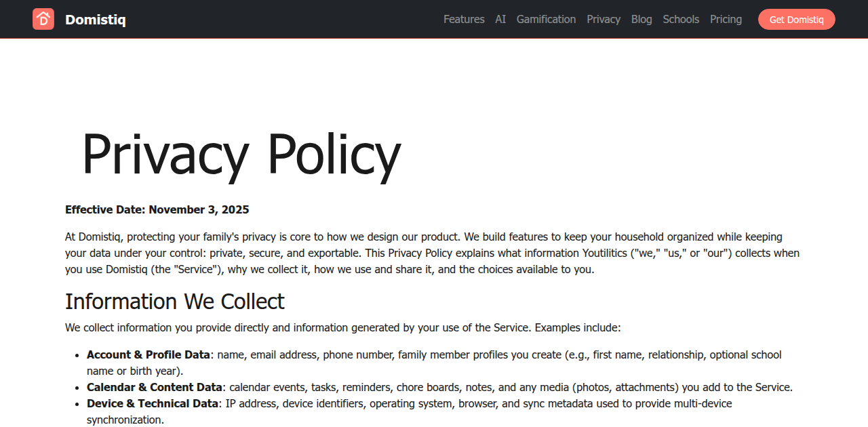The image size is (868, 427).
Task: Select the Effective Date: November 3, 2025 line
Action: [x=157, y=209]
